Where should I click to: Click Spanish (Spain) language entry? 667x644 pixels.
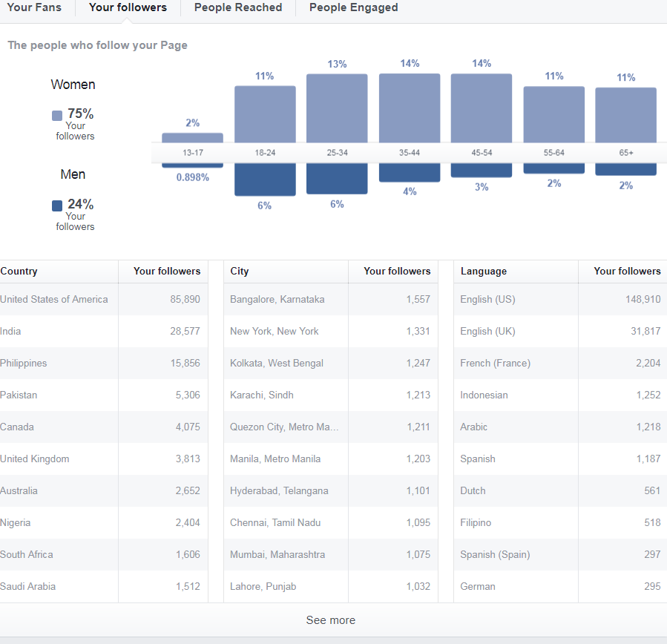[x=561, y=555]
